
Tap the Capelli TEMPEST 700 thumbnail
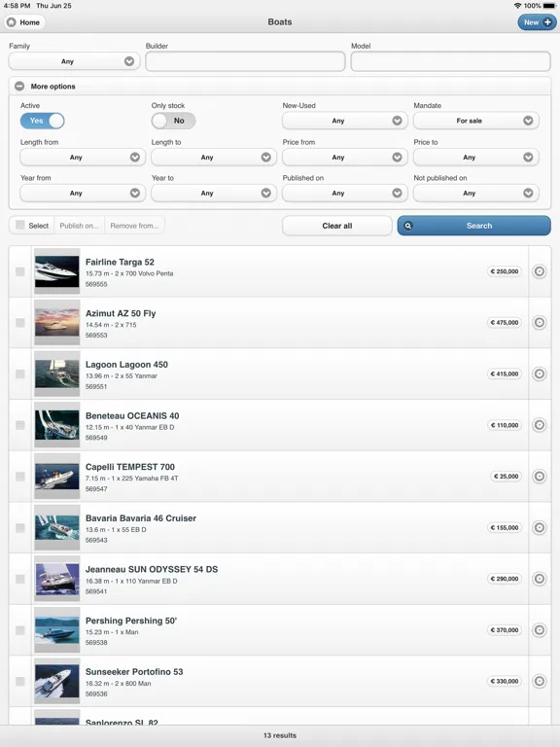[x=57, y=477]
